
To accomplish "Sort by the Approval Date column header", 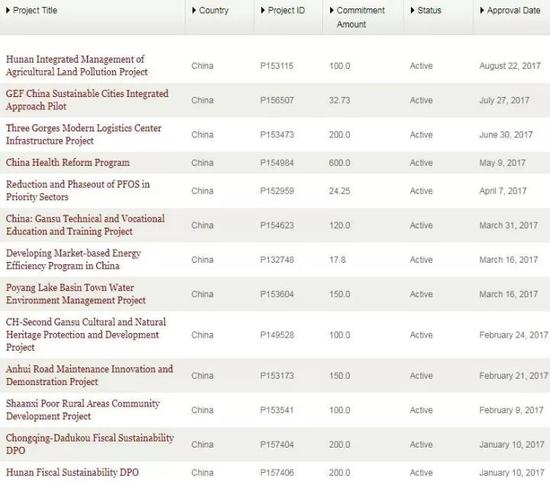I will (x=510, y=11).
